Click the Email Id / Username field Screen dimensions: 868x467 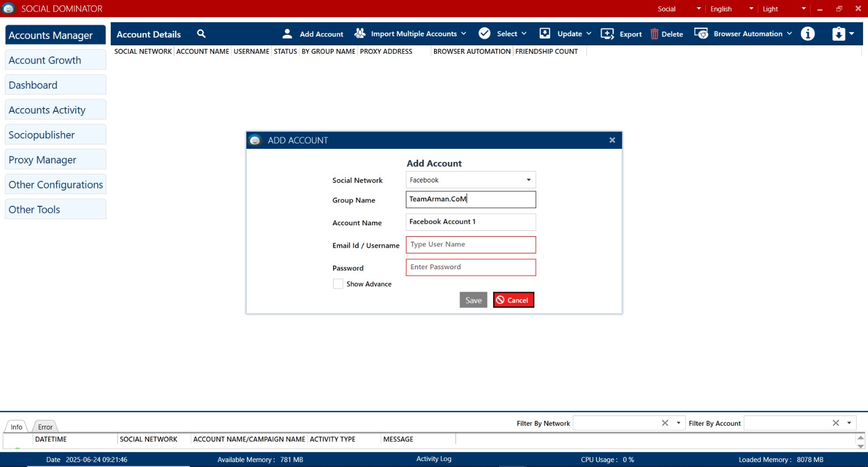(471, 245)
